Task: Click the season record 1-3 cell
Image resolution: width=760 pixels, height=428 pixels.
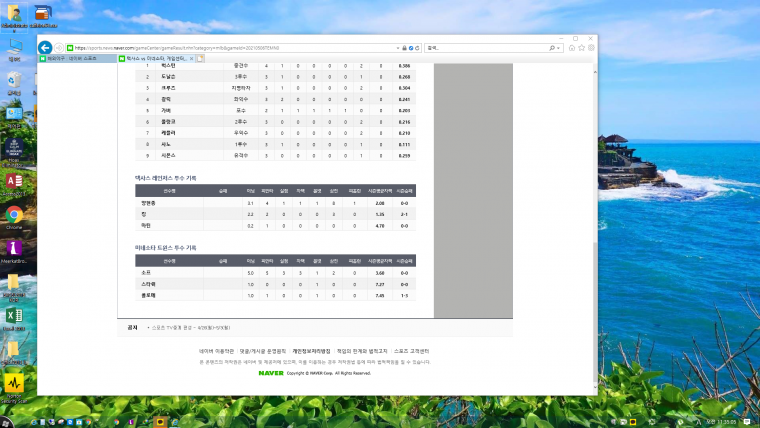Action: point(404,296)
